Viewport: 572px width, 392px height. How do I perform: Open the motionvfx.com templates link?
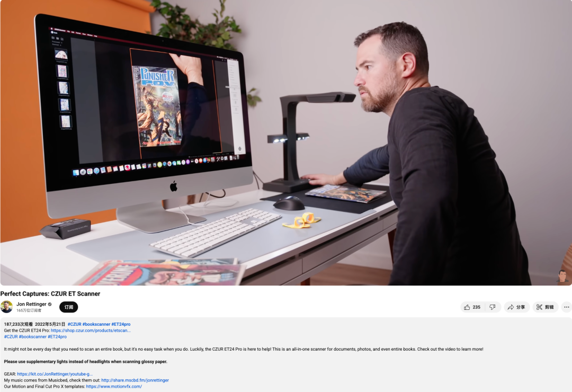pos(114,387)
